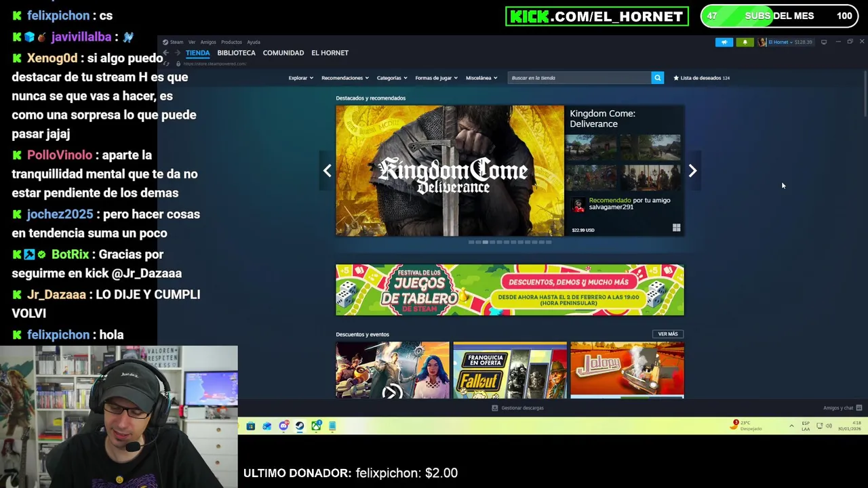Viewport: 868px width, 488px height.
Task: Expand the Categorías dropdown
Action: click(392, 78)
